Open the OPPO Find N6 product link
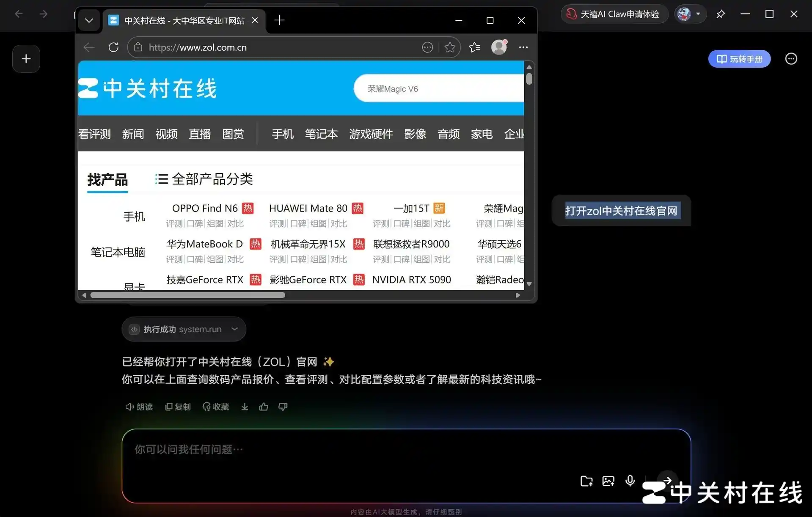Viewport: 812px width, 517px height. pyautogui.click(x=204, y=208)
